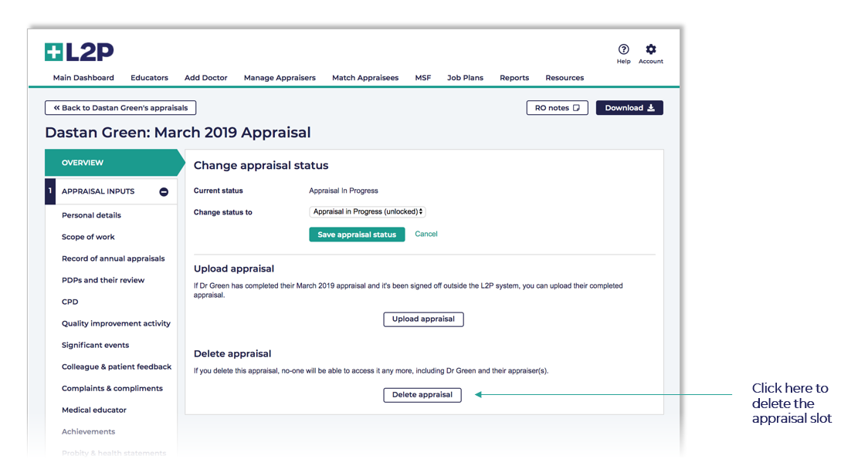Open Account settings gear icon
Image resolution: width=868 pixels, height=476 pixels.
coord(650,49)
